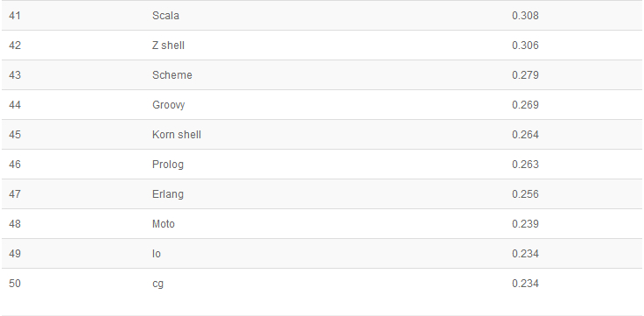This screenshot has height=316, width=644.
Task: Select the 0.308 rating value
Action: (525, 16)
